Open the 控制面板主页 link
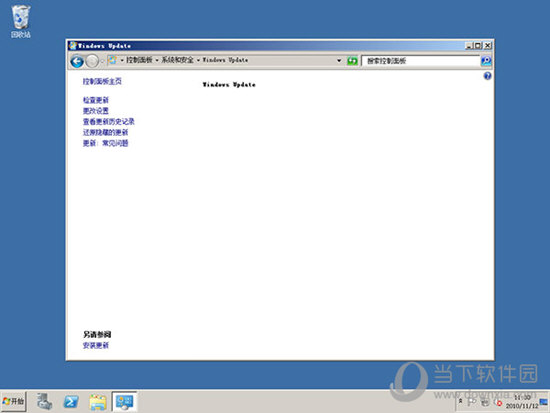 (102, 81)
